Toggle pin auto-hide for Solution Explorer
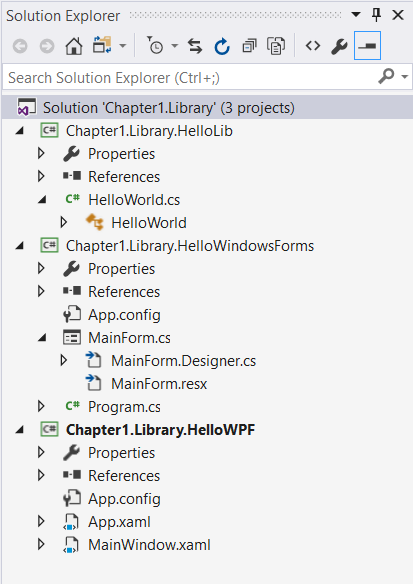This screenshot has height=584, width=413. [377, 15]
